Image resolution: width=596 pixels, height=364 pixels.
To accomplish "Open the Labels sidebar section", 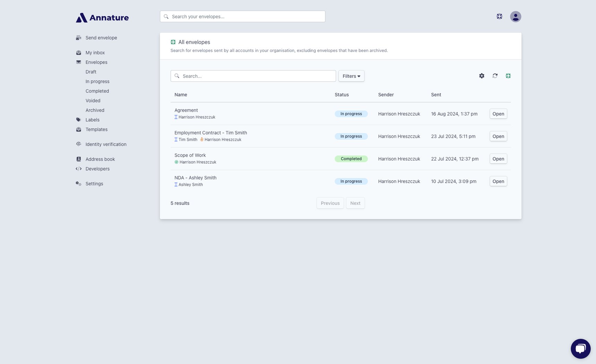I will point(93,120).
